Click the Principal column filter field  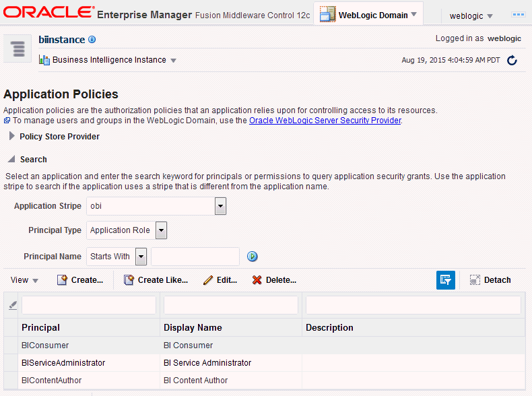[89, 305]
